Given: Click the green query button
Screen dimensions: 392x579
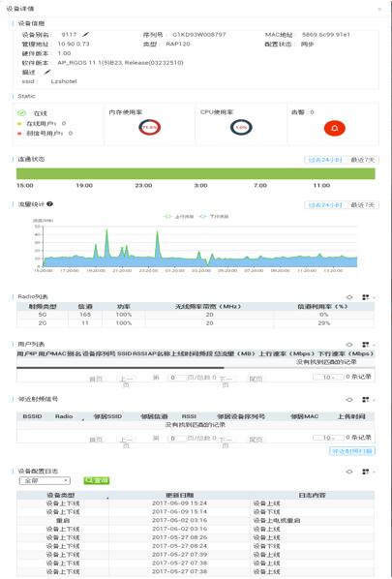Looking at the screenshot, I should [97, 480].
